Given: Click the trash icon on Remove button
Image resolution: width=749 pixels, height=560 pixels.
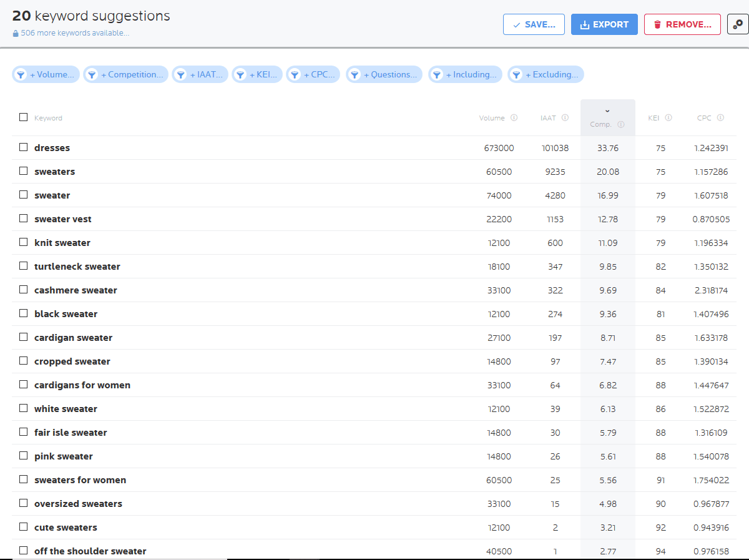Looking at the screenshot, I should click(656, 24).
